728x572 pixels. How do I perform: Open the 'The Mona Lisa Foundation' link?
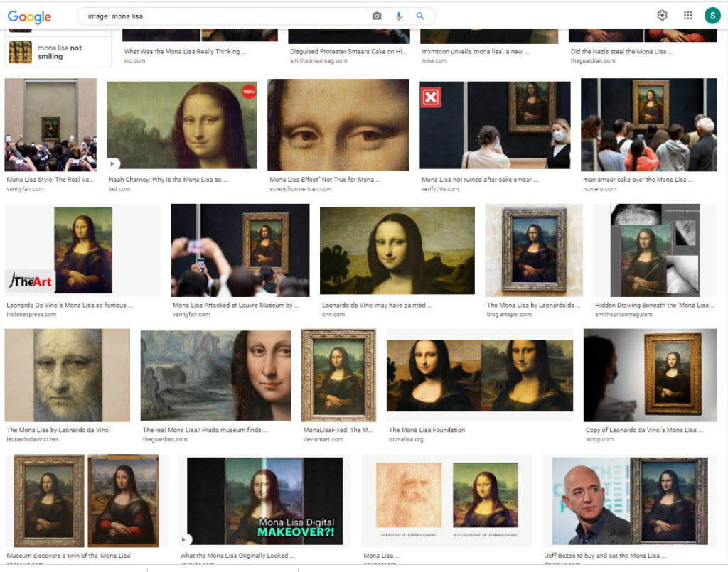(427, 430)
